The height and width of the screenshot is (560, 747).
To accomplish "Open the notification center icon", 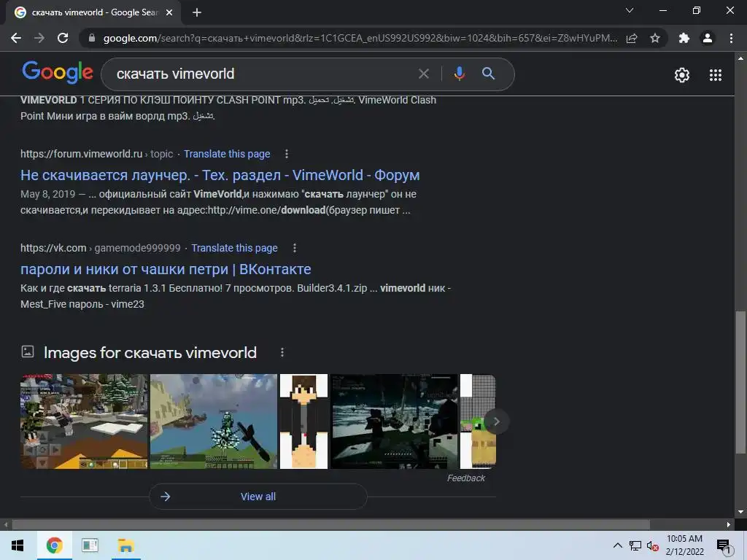I will coord(724,545).
